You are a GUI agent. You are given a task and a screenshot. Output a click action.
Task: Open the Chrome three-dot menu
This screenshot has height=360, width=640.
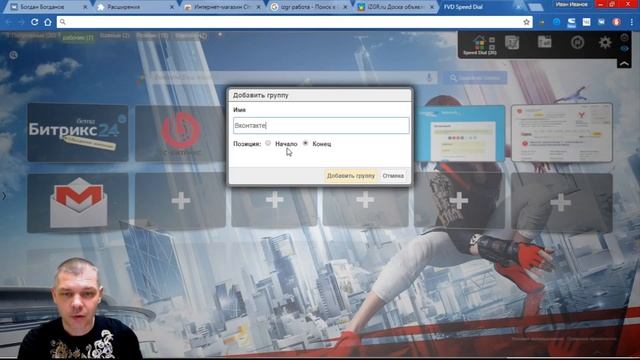coord(631,22)
